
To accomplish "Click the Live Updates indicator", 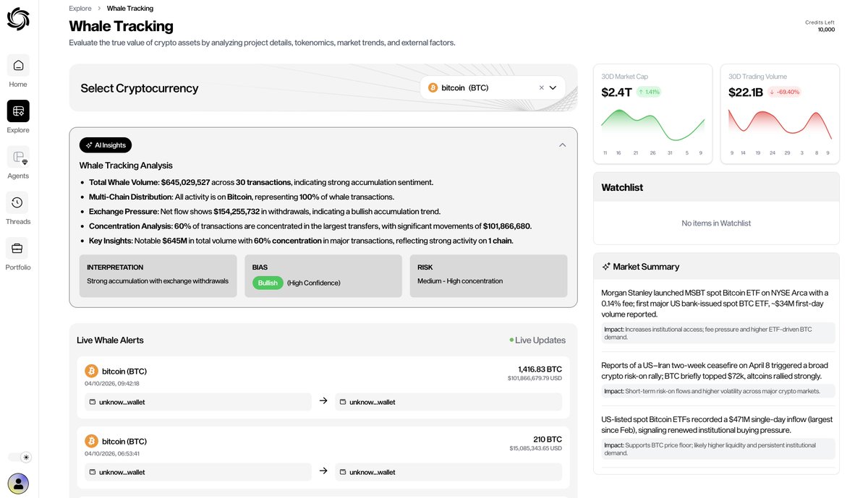I will coord(537,340).
